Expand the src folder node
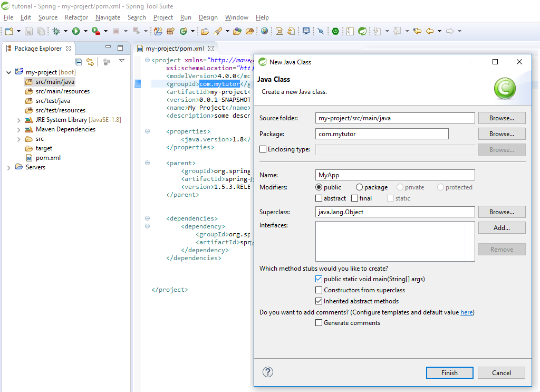This screenshot has height=392, width=540. point(19,139)
